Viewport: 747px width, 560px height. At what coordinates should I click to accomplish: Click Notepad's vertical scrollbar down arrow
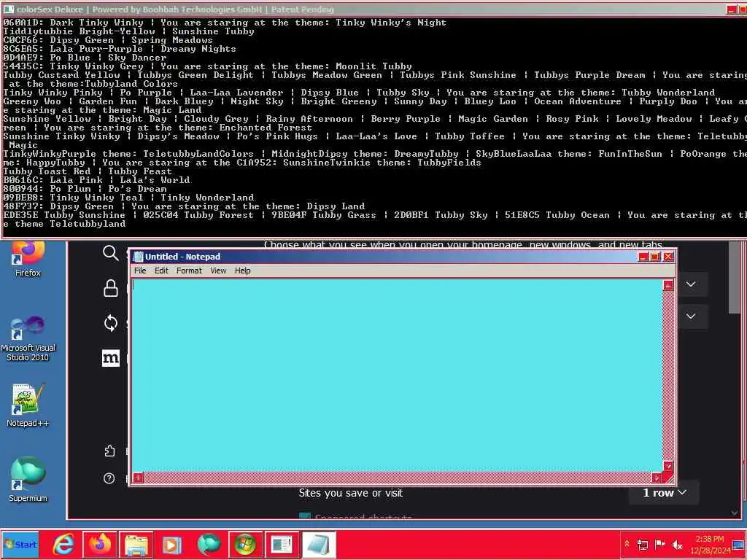(668, 466)
